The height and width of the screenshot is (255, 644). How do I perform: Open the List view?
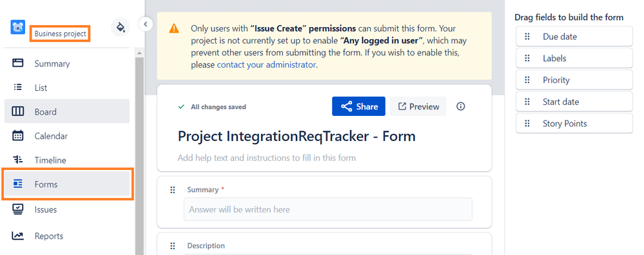(x=67, y=88)
